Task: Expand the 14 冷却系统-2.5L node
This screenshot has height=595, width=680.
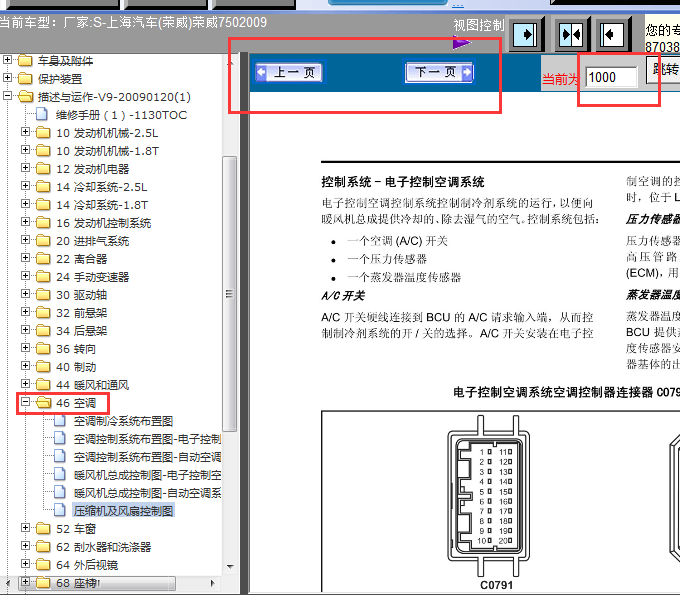Action: click(26, 186)
